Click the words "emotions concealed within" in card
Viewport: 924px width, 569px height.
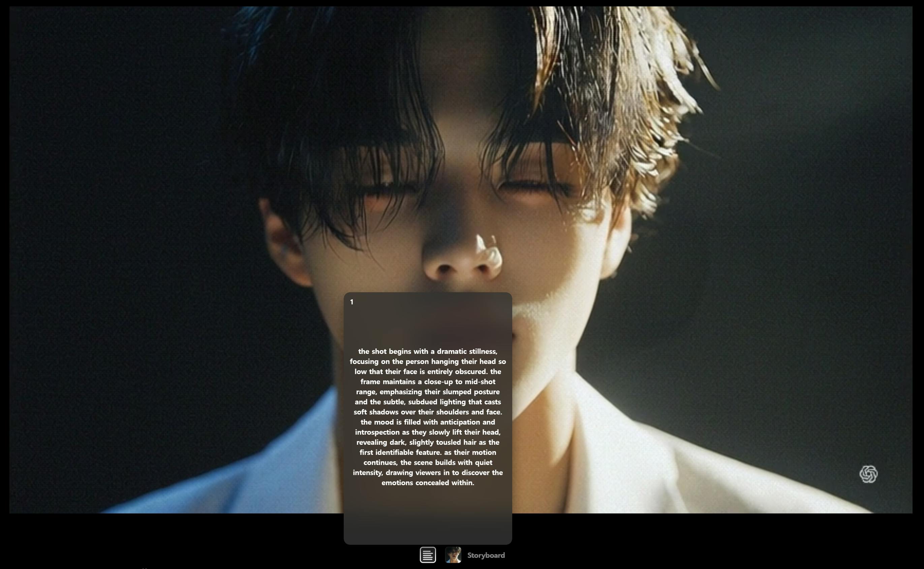428,483
